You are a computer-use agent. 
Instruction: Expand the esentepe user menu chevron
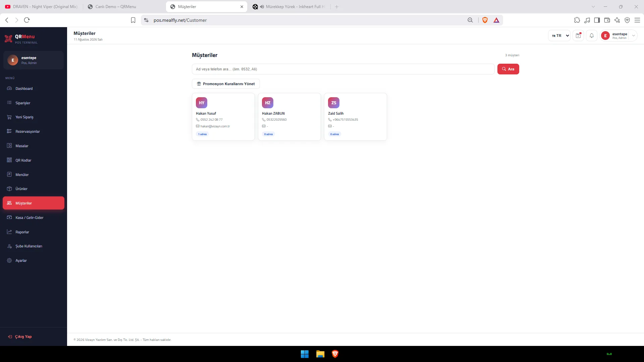coord(634,36)
